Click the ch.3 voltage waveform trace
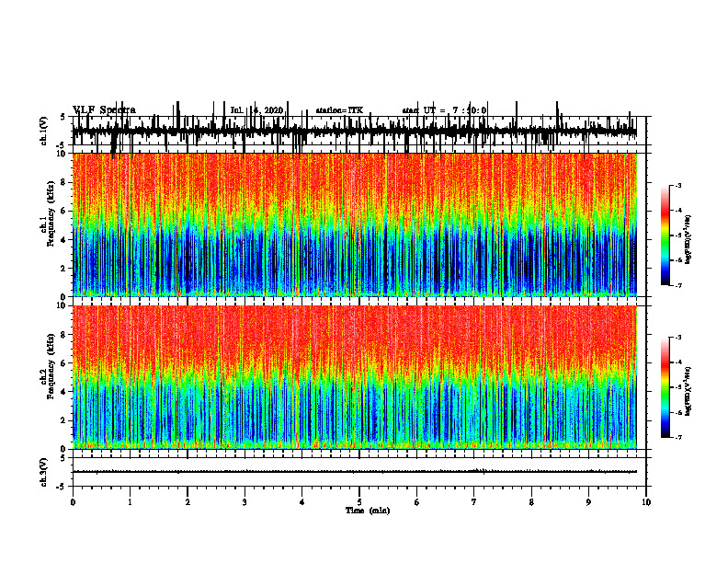 (x=355, y=472)
